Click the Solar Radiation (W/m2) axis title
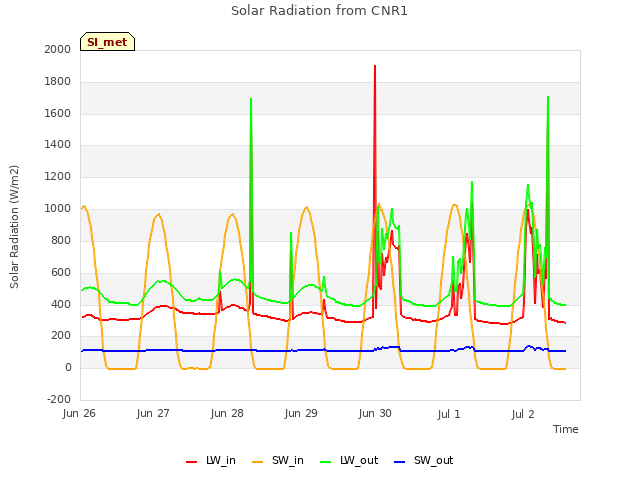Viewport: 640px width, 480px height. [14, 227]
